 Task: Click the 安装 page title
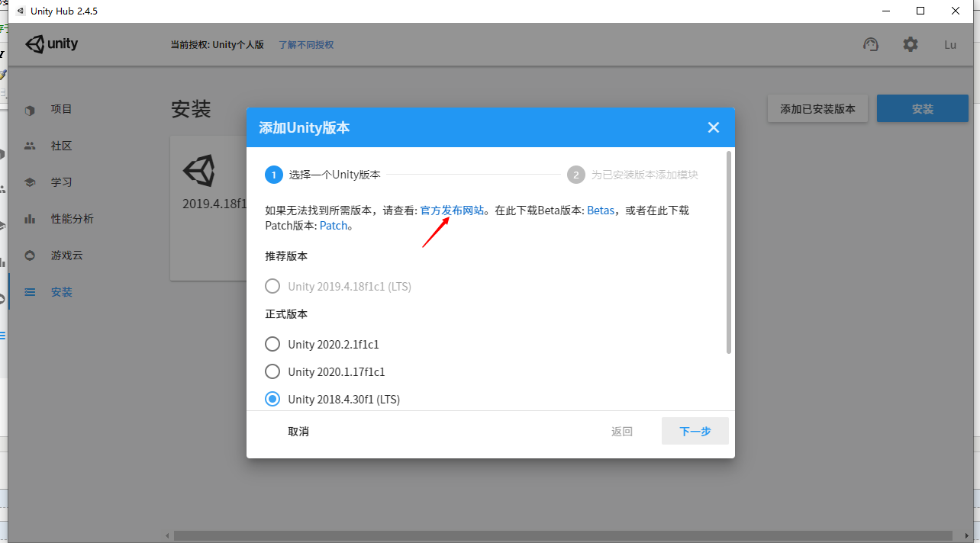[x=191, y=109]
